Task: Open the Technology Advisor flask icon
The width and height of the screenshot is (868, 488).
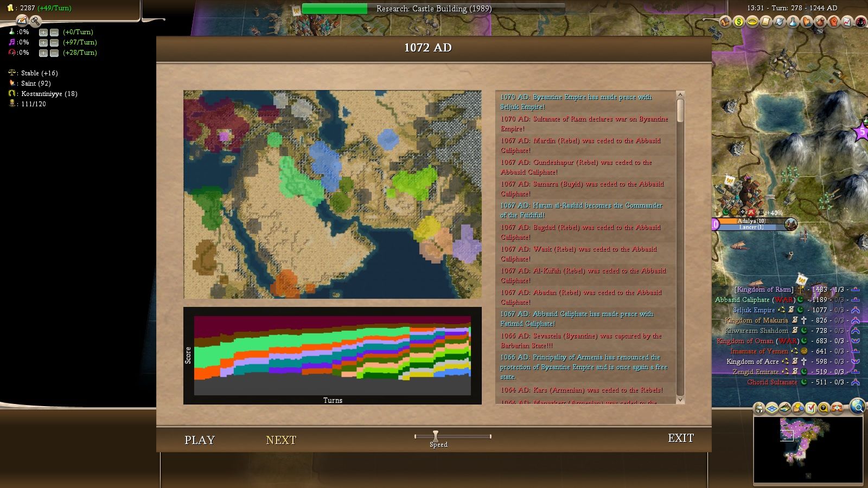Action: [793, 22]
